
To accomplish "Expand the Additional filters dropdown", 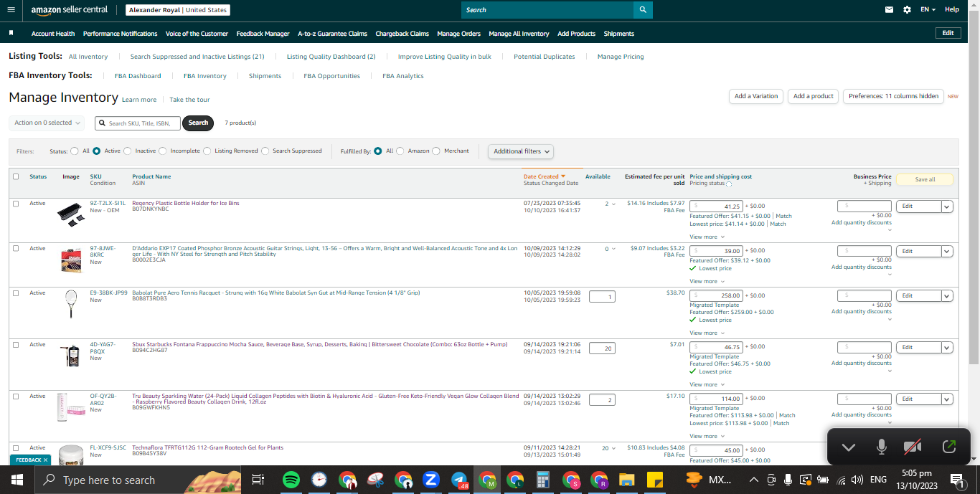I will (x=521, y=151).
